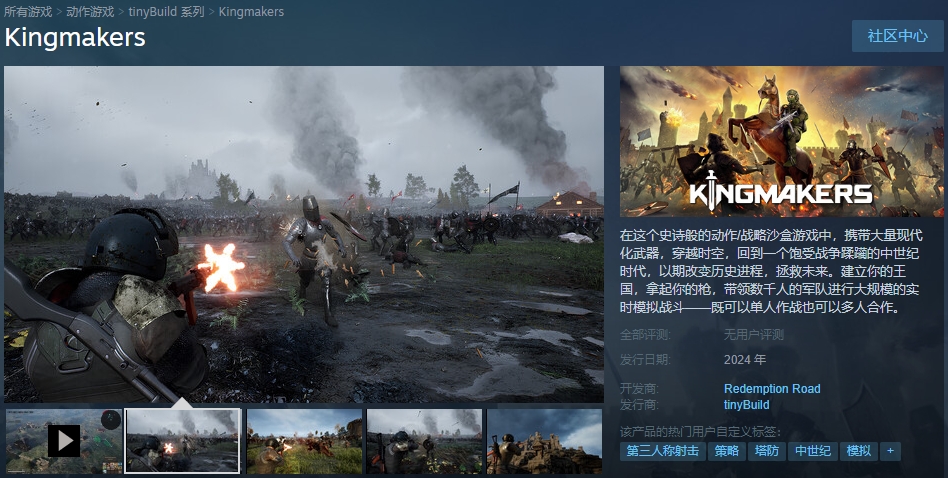The width and height of the screenshot is (948, 478).
Task: Select the 策略 tag
Action: click(727, 451)
